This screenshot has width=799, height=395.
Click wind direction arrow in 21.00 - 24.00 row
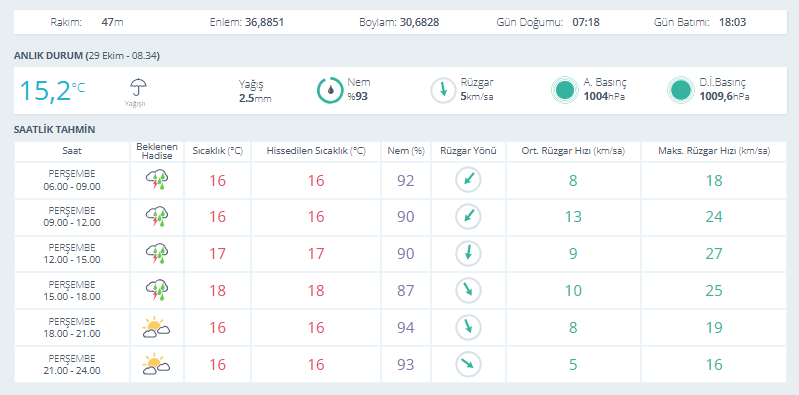468,364
